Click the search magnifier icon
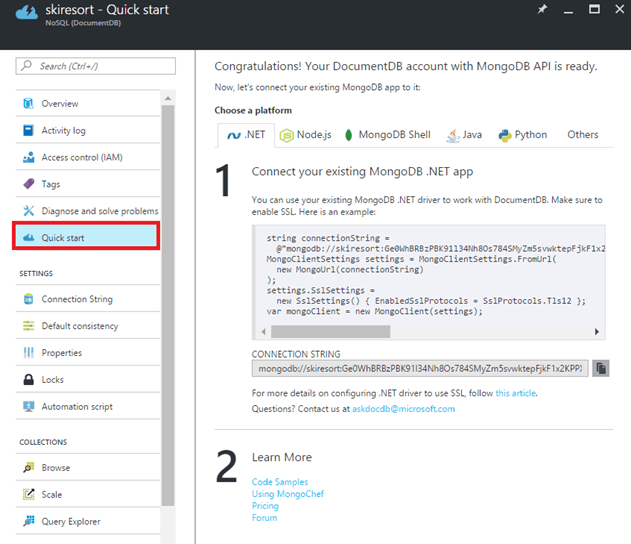 pyautogui.click(x=27, y=66)
